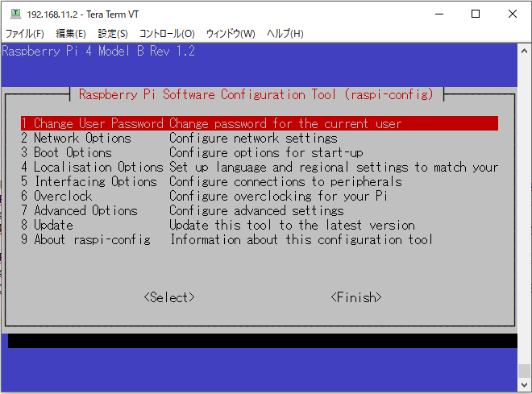Click the 'Raspberry Pi 4 Model B Rev 1.2' text
The height and width of the screenshot is (394, 532).
click(x=98, y=52)
